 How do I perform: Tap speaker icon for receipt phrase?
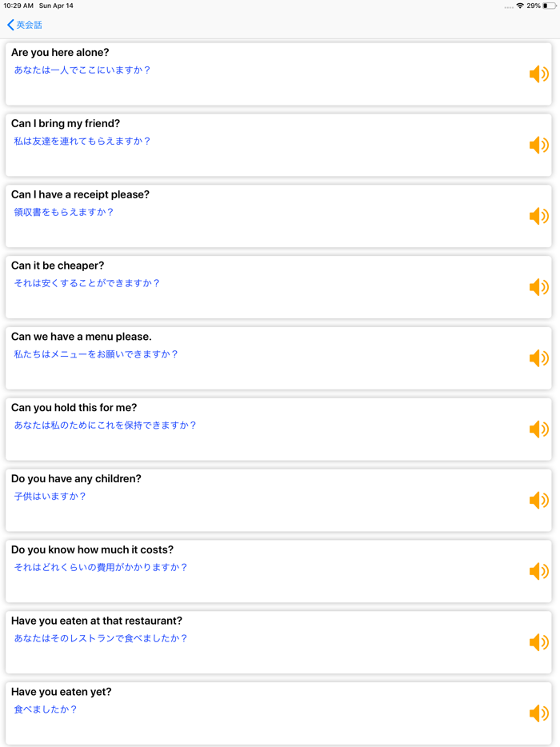point(538,216)
